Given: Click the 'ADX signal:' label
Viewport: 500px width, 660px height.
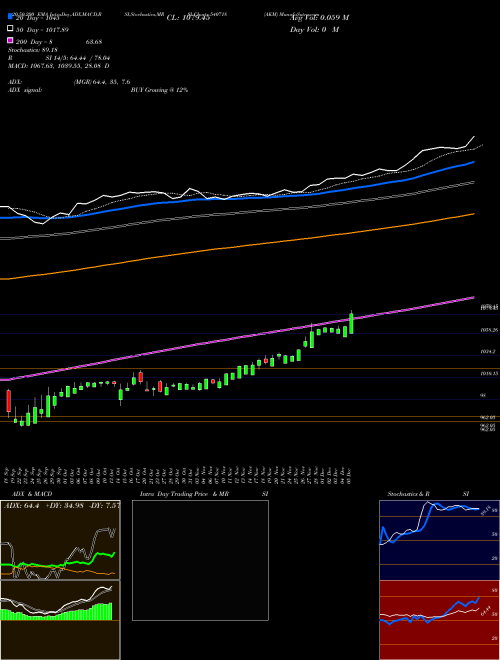Looking at the screenshot, I should 25,90.
